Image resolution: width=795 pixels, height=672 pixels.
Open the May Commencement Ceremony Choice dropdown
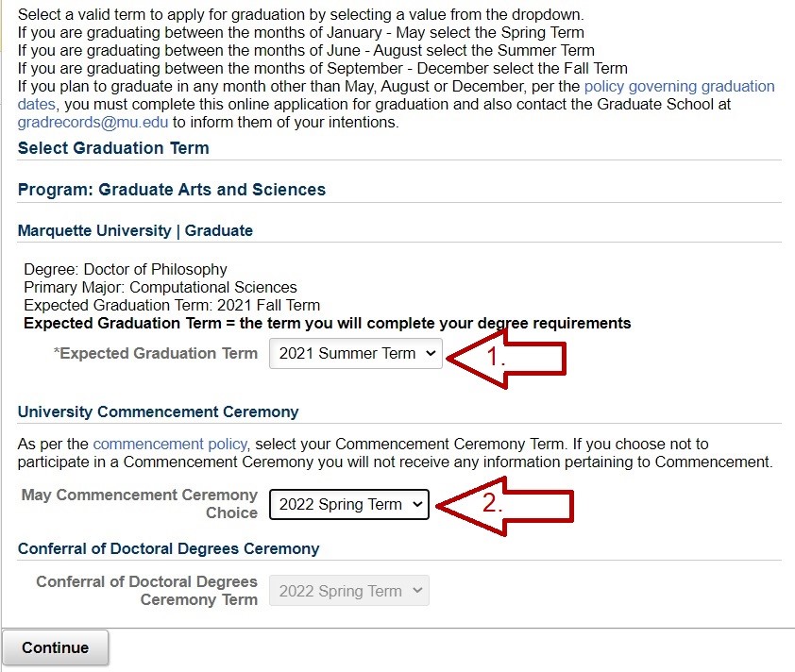click(x=348, y=505)
